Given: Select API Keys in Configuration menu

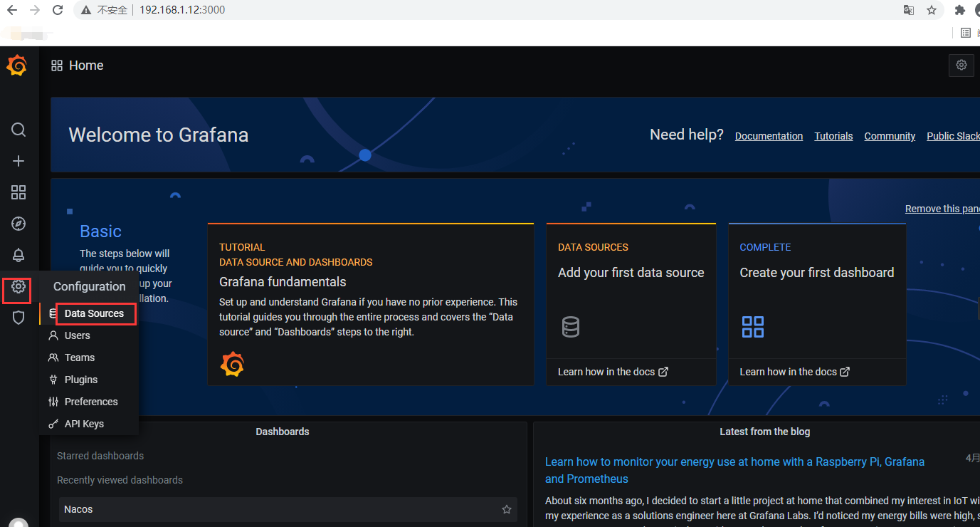Looking at the screenshot, I should pos(84,423).
